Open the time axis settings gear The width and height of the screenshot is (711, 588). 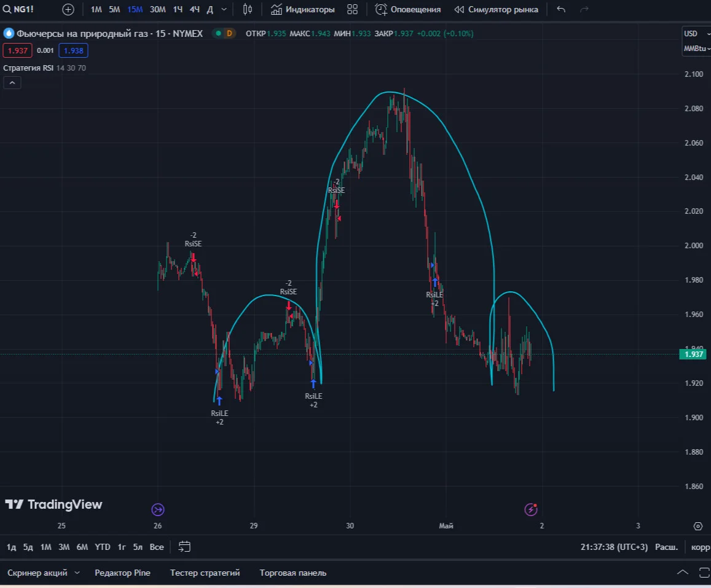point(698,526)
